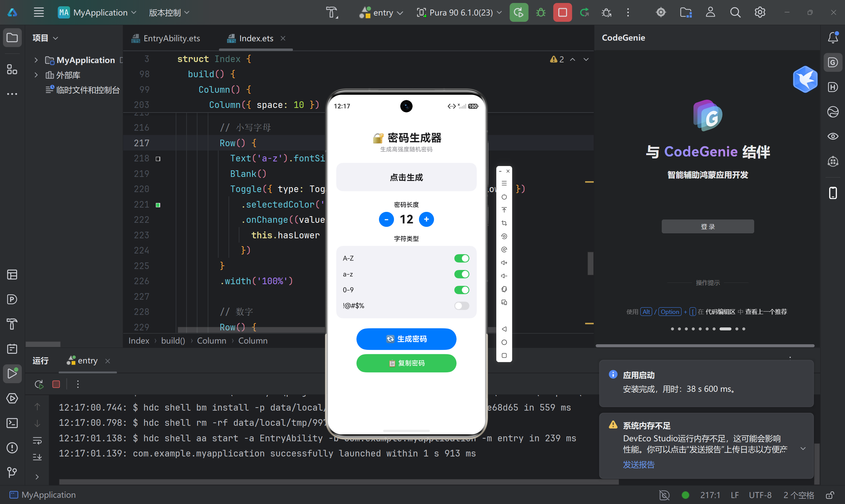Expand the 外部库 tree node
The height and width of the screenshot is (504, 845).
point(36,75)
